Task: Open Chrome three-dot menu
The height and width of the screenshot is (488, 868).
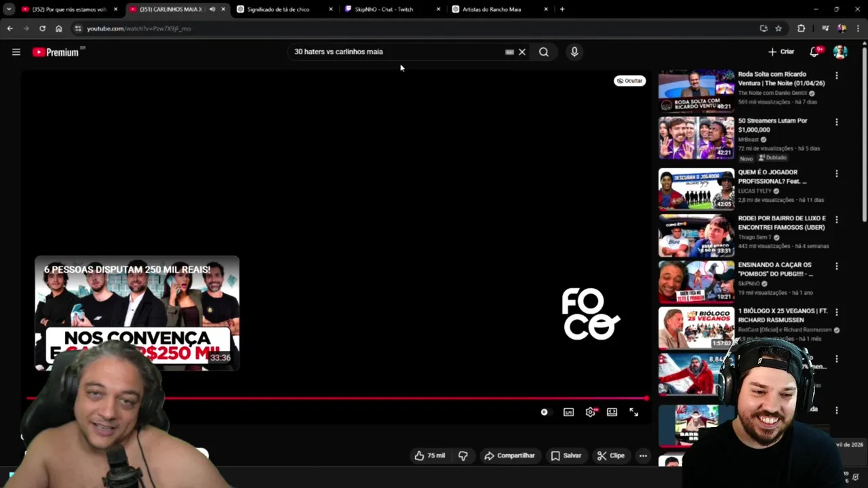Action: pos(859,28)
